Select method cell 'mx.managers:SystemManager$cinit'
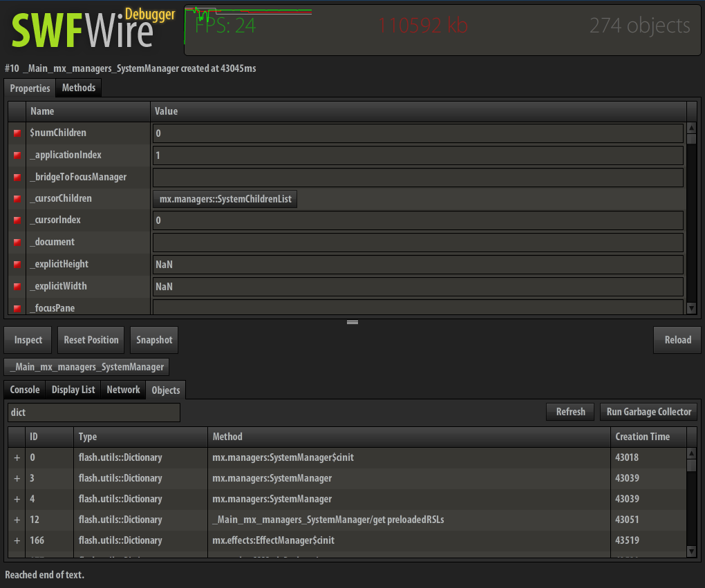Viewport: 705px width, 588px height. click(x=283, y=457)
